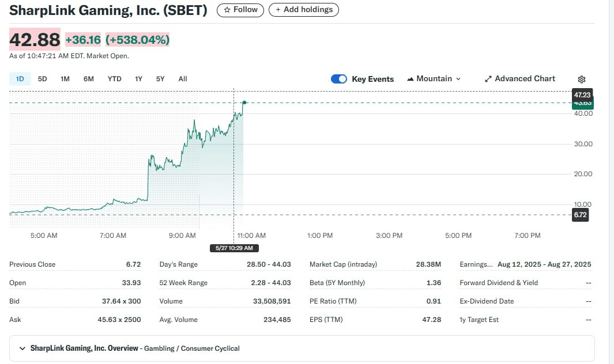Image resolution: width=614 pixels, height=364 pixels.
Task: Click the Ex-Dividend Date label
Action: [x=487, y=301]
